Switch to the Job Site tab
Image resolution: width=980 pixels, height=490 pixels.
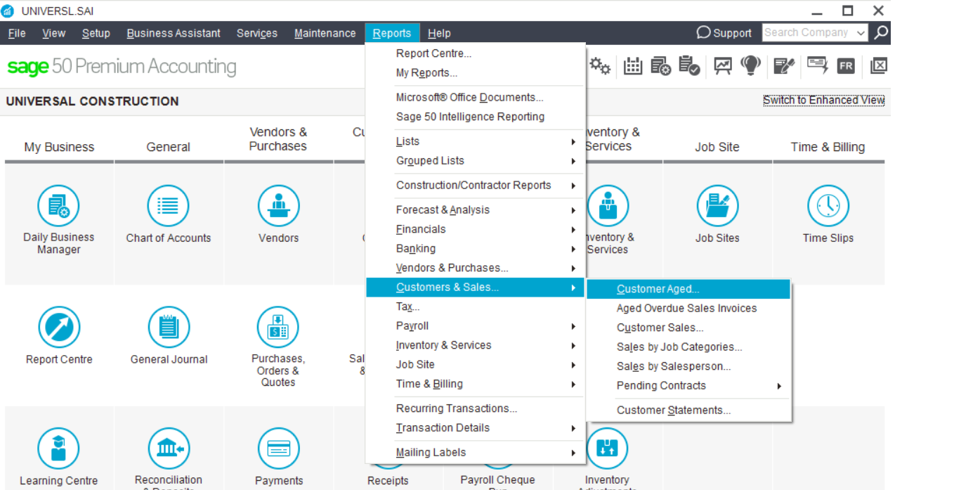tap(717, 147)
